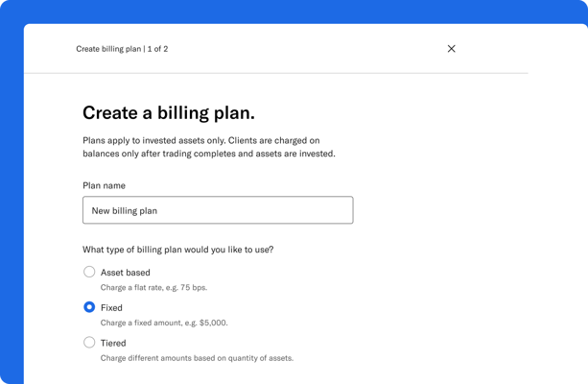588x384 pixels.
Task: Select the Tiered radio option
Action: [x=89, y=343]
